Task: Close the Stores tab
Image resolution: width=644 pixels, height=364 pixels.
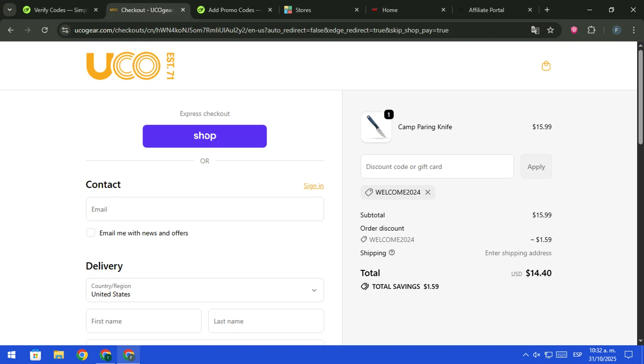Action: (357, 9)
